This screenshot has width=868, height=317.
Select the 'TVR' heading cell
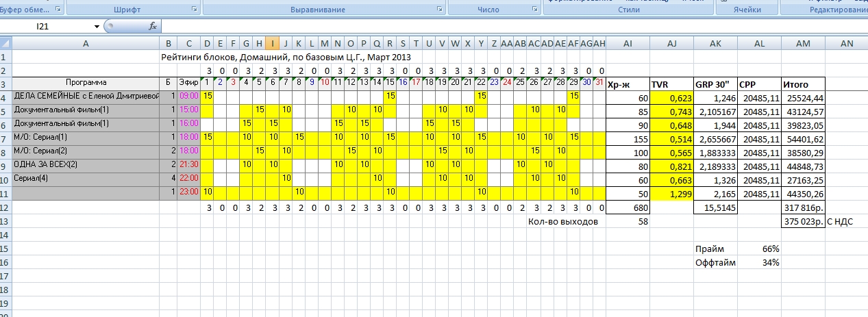tap(671, 84)
